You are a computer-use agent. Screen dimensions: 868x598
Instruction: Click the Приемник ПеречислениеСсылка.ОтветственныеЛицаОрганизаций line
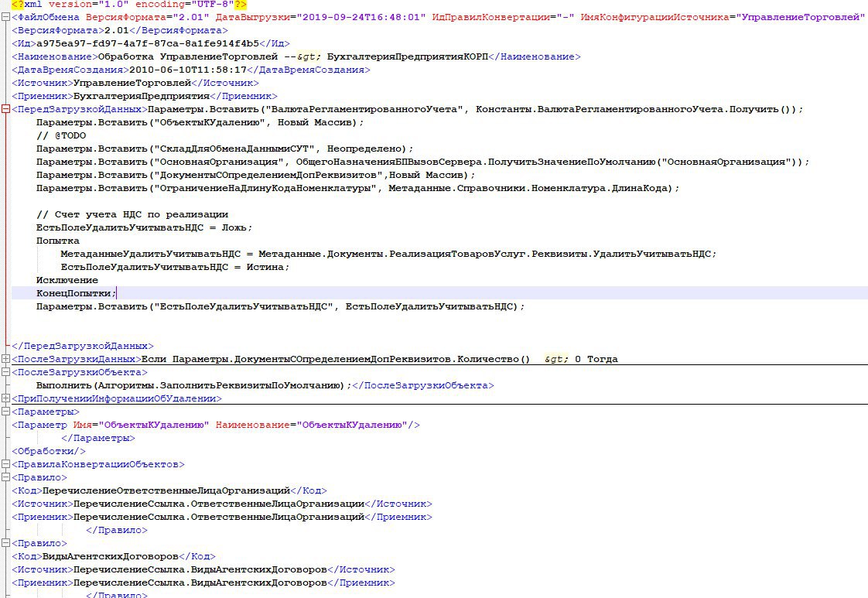click(x=222, y=517)
